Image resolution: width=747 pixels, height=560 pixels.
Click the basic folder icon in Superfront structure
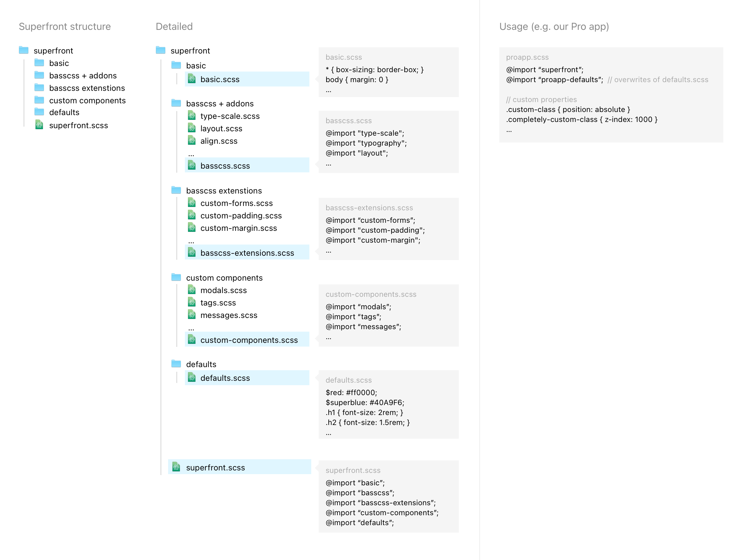pos(39,63)
